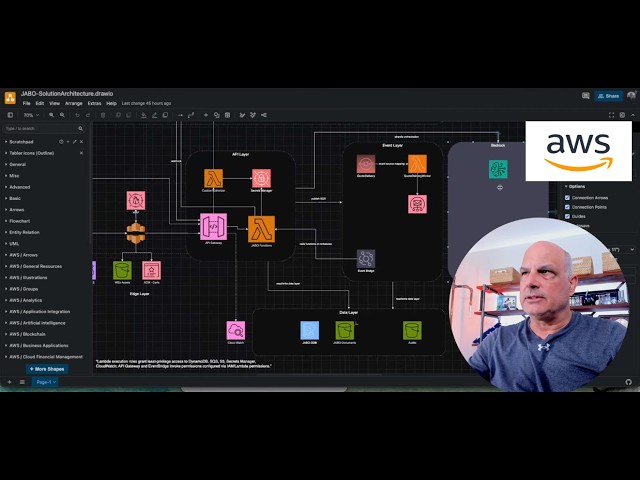This screenshot has width=640, height=480.
Task: Click the search magnifier in shapes search
Action: tap(80, 129)
